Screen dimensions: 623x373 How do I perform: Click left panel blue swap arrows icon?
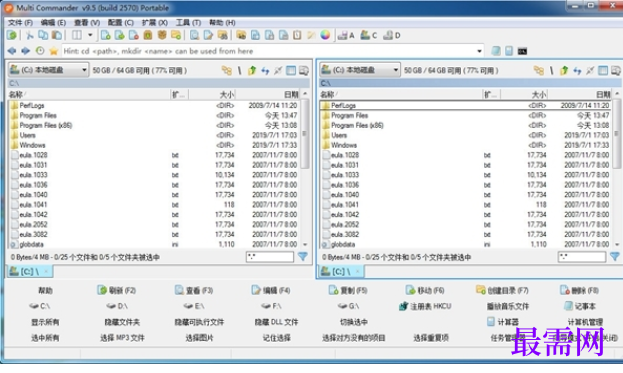pyautogui.click(x=265, y=71)
